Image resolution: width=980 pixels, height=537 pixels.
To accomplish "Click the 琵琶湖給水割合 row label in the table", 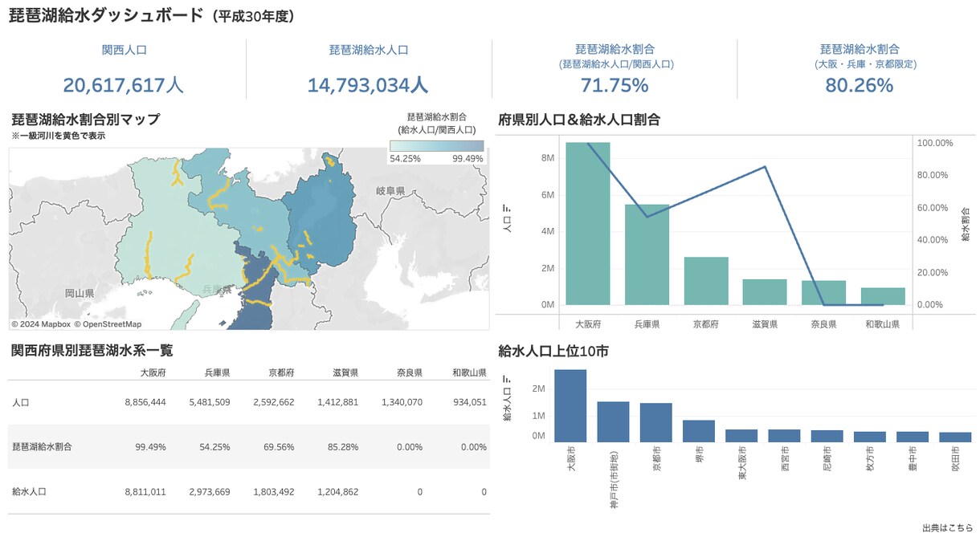I will click(42, 446).
